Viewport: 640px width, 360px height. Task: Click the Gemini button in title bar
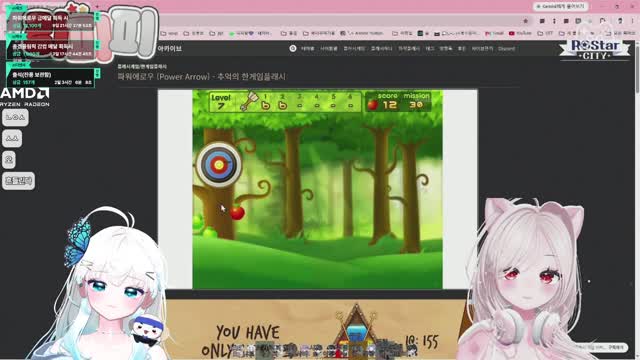click(560, 7)
